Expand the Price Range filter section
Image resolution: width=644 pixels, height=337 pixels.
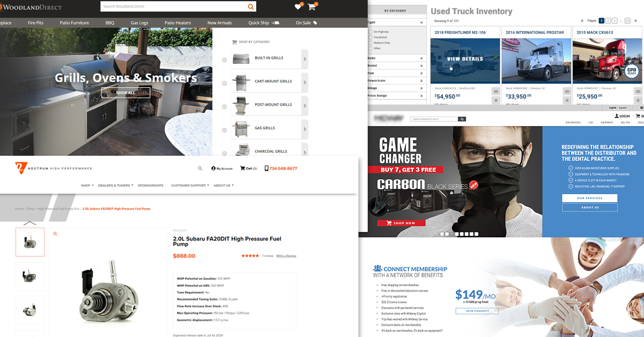(396, 96)
